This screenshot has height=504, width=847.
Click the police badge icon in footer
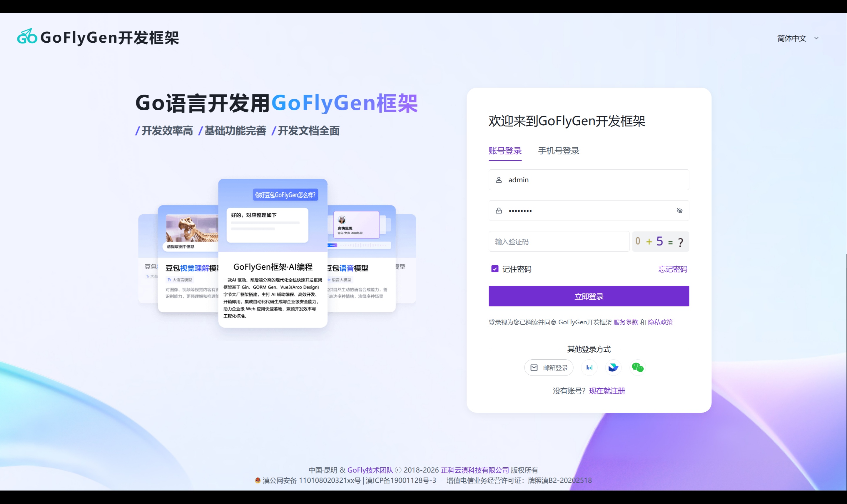[258, 480]
